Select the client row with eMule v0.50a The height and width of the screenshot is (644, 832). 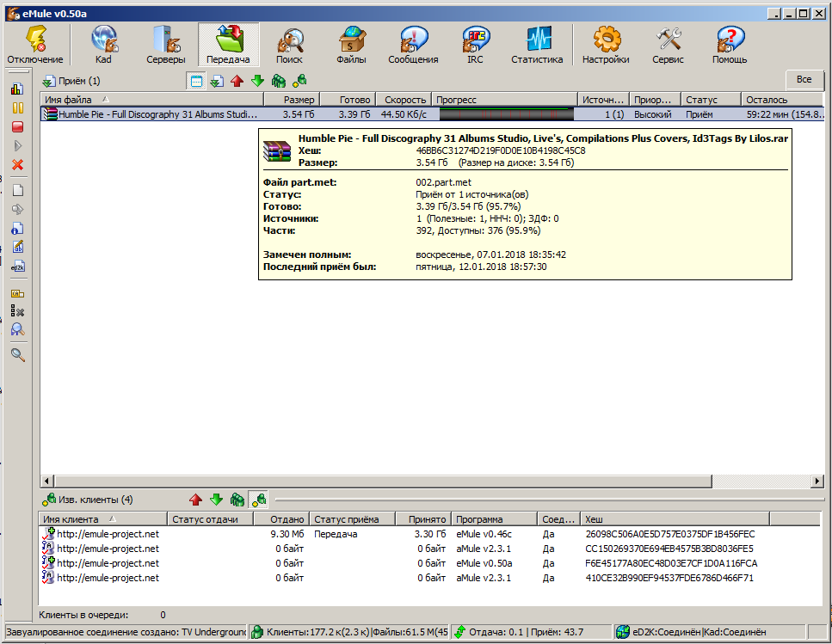[x=430, y=563]
